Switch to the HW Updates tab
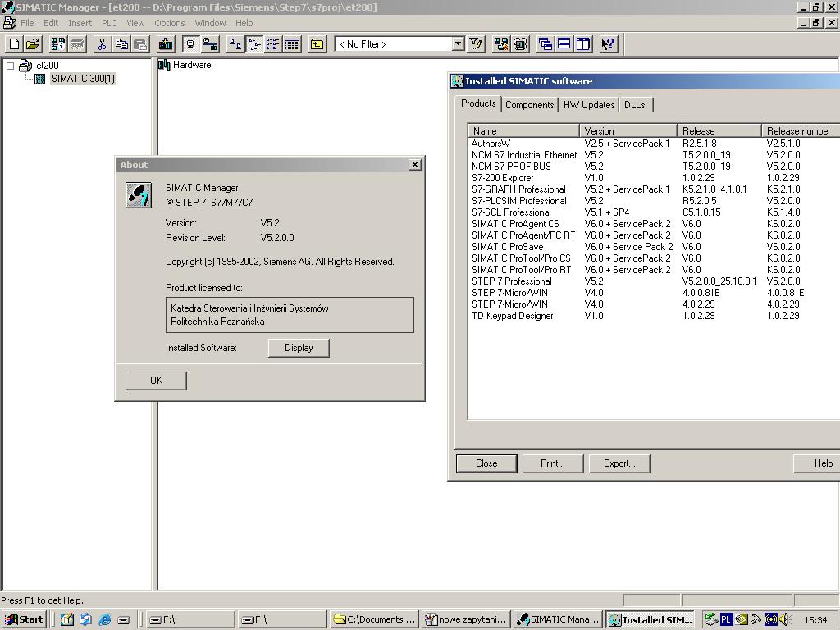The image size is (840, 630). click(589, 104)
